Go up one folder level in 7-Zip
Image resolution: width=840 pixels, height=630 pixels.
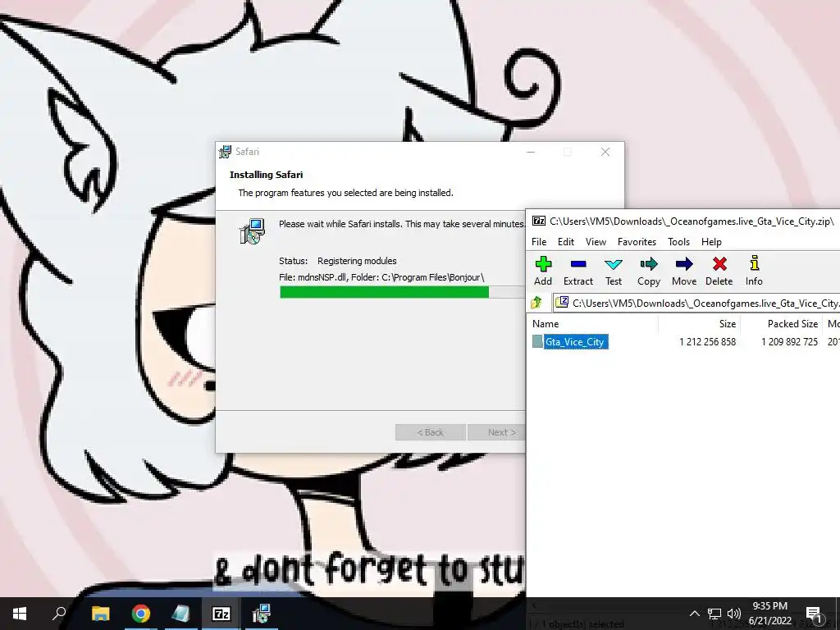pyautogui.click(x=536, y=303)
